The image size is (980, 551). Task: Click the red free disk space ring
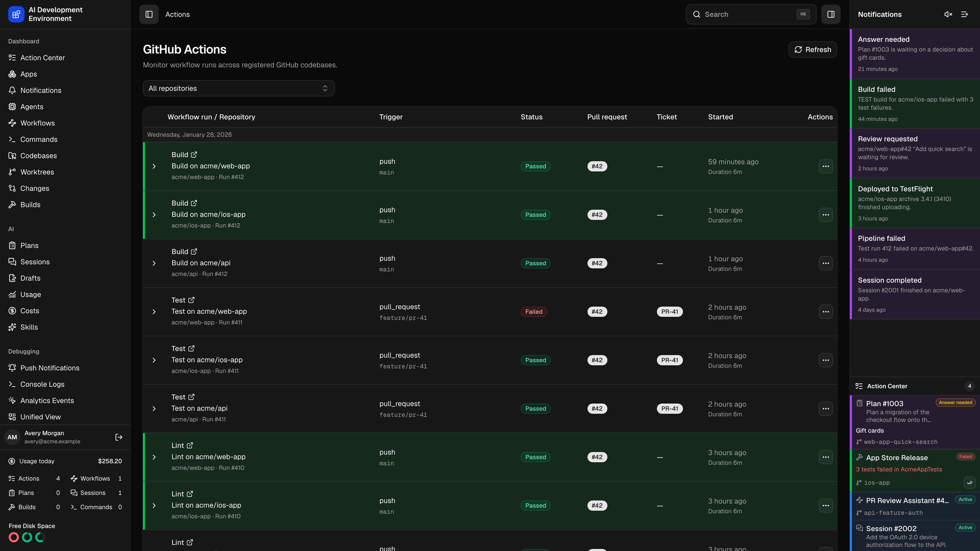pyautogui.click(x=14, y=537)
